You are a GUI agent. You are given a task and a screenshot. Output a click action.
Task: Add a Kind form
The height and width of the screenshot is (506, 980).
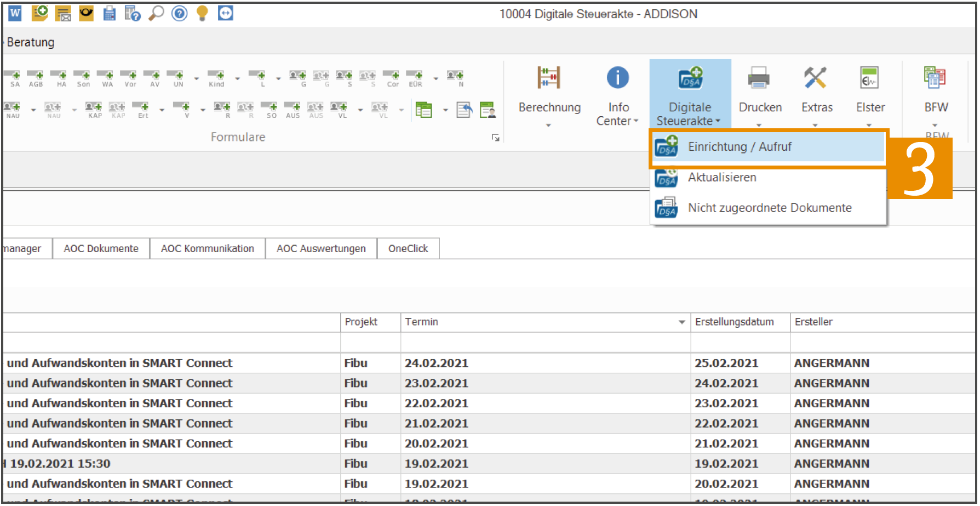[216, 78]
